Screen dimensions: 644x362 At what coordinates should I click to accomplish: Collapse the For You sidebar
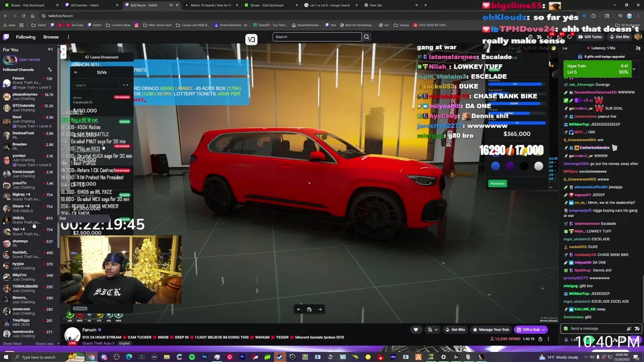pyautogui.click(x=50, y=49)
